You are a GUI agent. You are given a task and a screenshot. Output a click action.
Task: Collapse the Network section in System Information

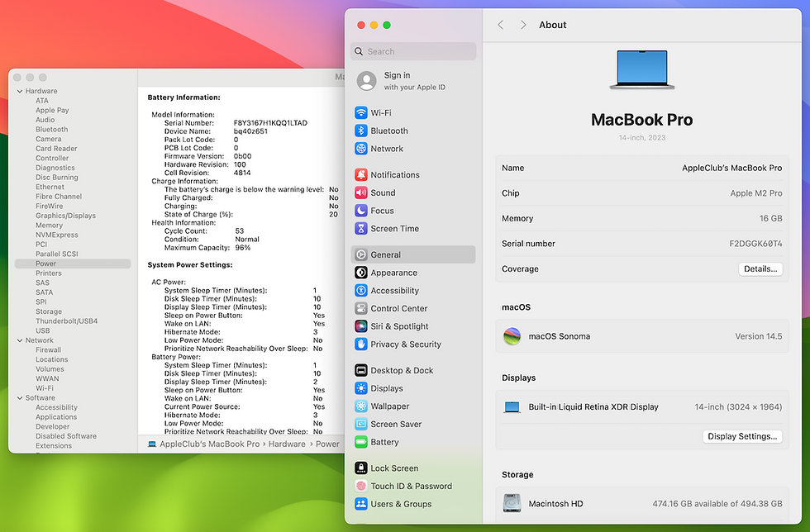(20, 340)
